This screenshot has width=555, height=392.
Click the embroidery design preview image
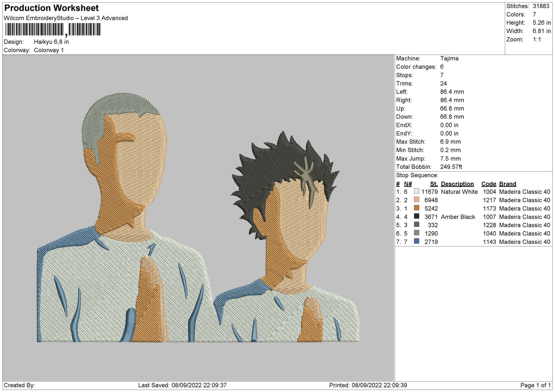pyautogui.click(x=198, y=218)
